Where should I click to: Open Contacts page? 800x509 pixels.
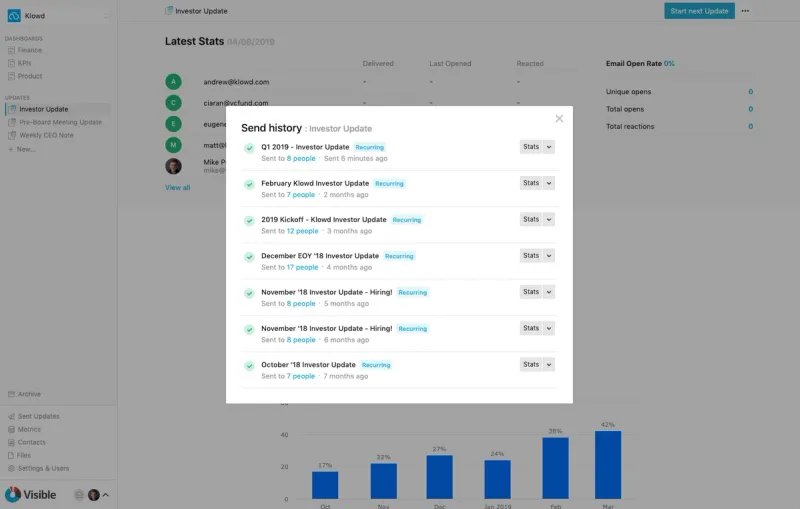tap(27, 442)
